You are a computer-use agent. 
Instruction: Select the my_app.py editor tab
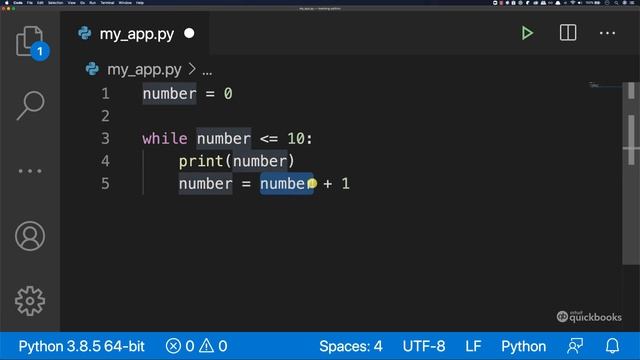tap(136, 33)
